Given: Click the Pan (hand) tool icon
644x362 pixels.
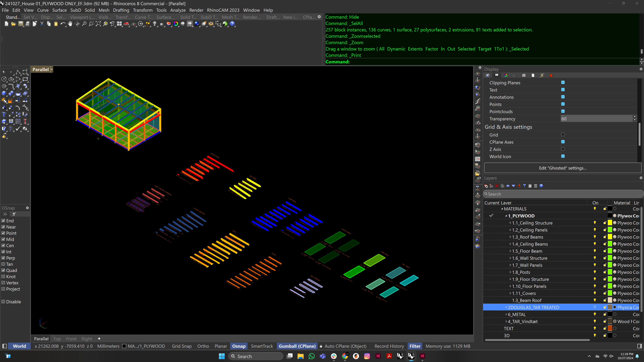Looking at the screenshot, I should (x=70, y=24).
